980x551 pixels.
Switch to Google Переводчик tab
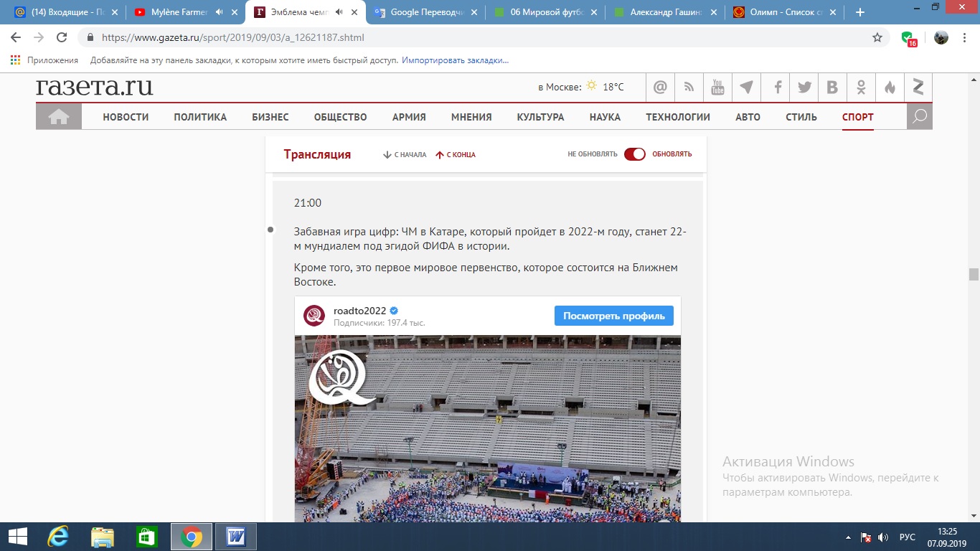(425, 12)
